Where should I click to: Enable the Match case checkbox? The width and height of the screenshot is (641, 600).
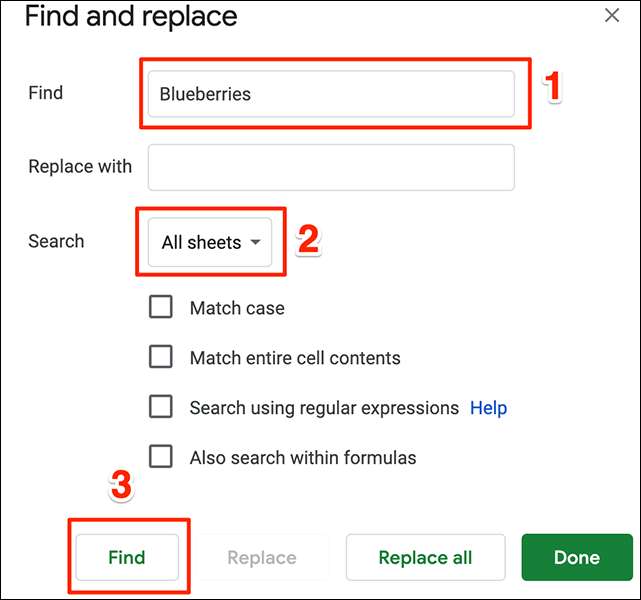coord(161,308)
